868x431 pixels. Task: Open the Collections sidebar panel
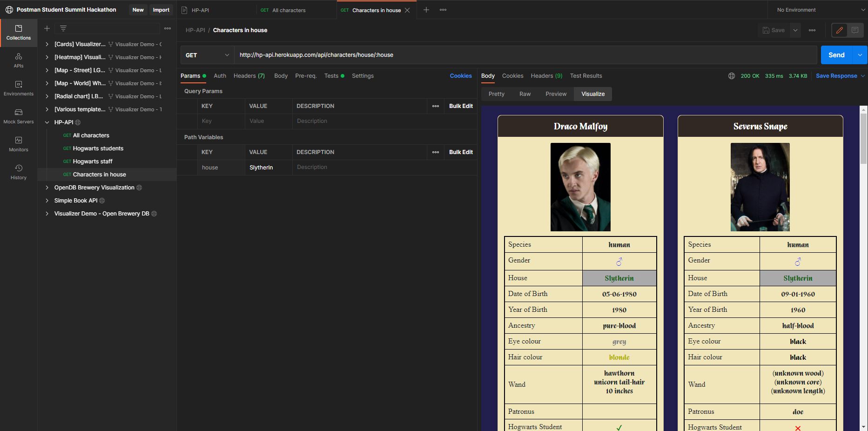coord(19,33)
